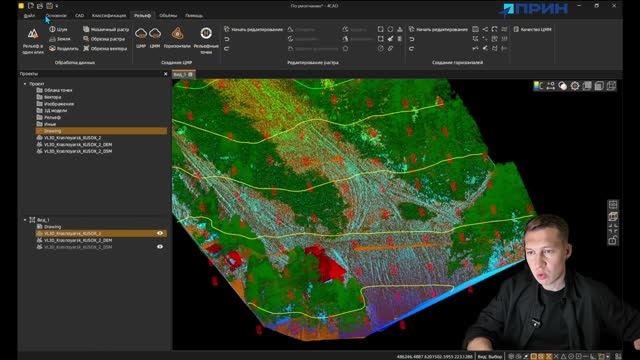Switch to the CAD ribbon tab
640x360 pixels.
(79, 16)
